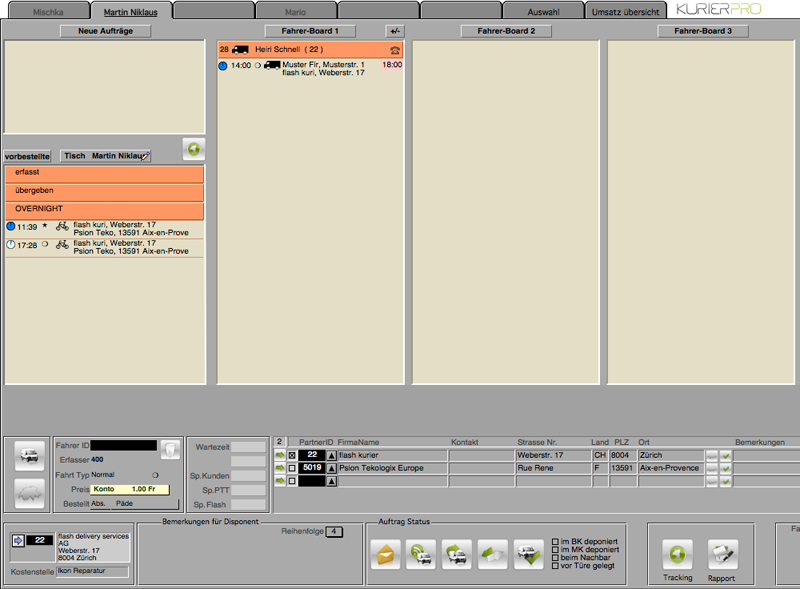Click the van with green arrow status icon
The height and width of the screenshot is (589, 800).
[457, 554]
